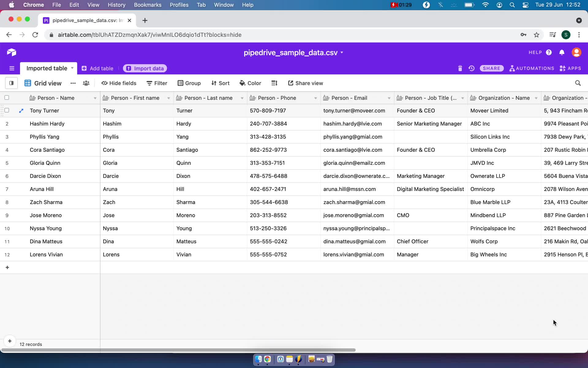
Task: Open the collaborators people icon
Action: (86, 83)
